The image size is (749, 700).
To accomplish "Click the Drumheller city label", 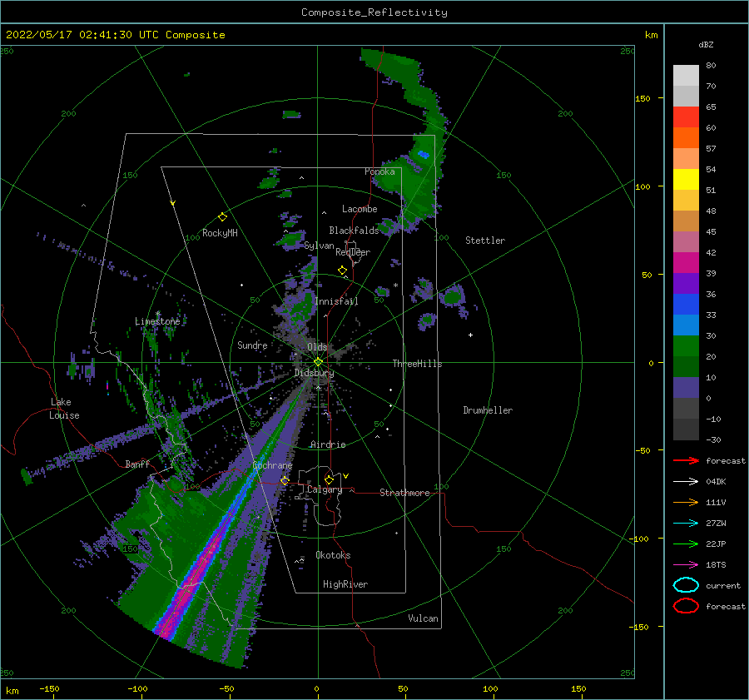I will click(x=488, y=410).
